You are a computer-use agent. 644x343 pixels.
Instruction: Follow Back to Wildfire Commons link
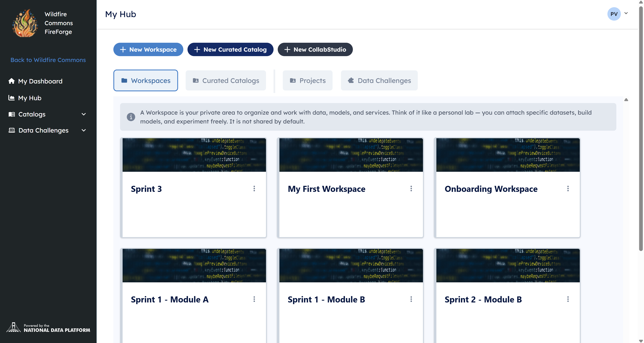pyautogui.click(x=48, y=60)
